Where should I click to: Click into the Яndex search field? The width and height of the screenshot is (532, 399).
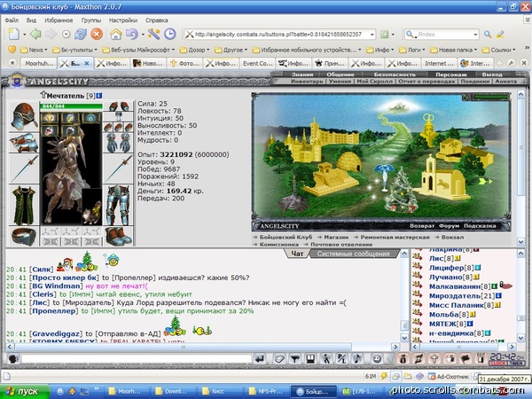pos(444,35)
